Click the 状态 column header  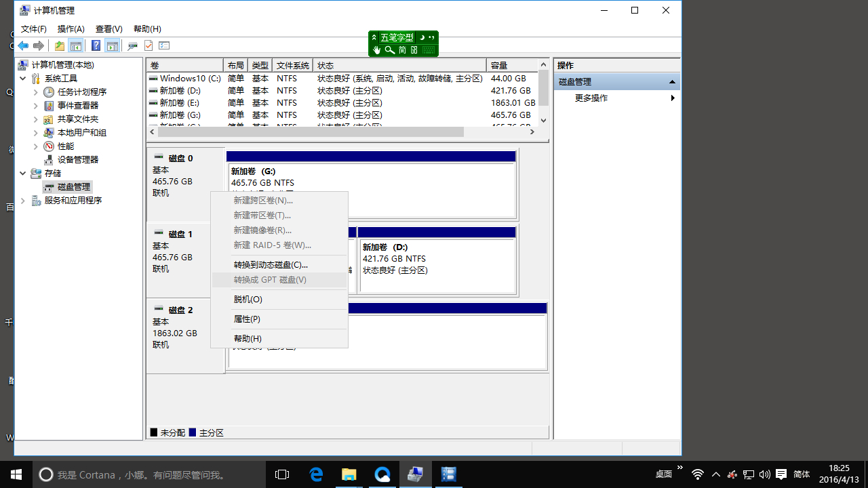click(400, 66)
